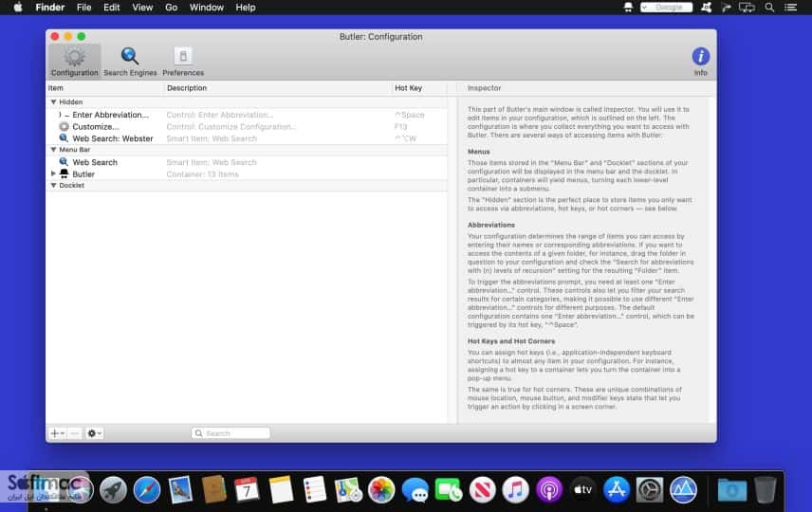Screen dimensions: 812x512
Task: Select the Web Search row under Menu Bar
Action: [247, 162]
